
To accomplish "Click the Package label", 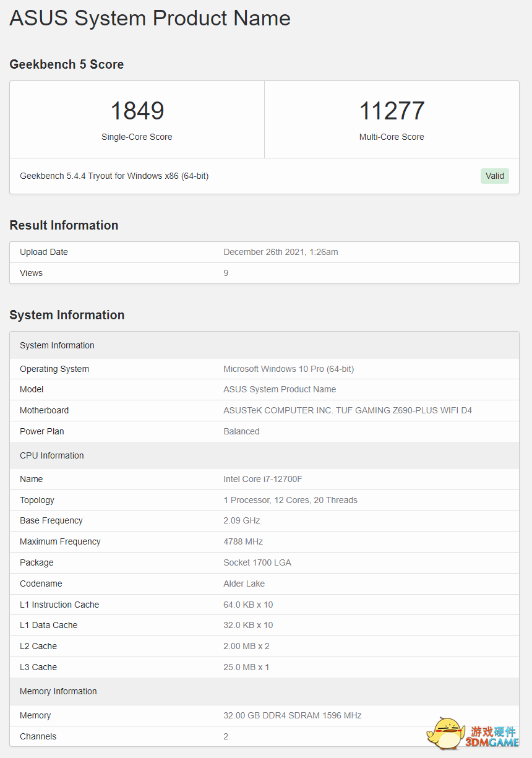I will point(36,562).
